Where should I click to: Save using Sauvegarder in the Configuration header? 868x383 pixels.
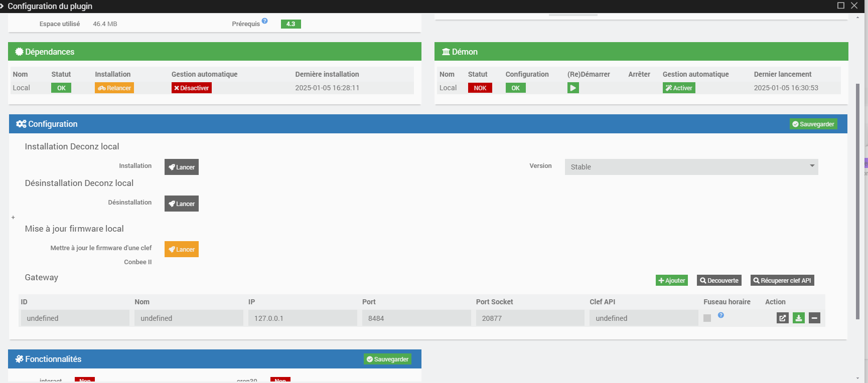click(813, 124)
